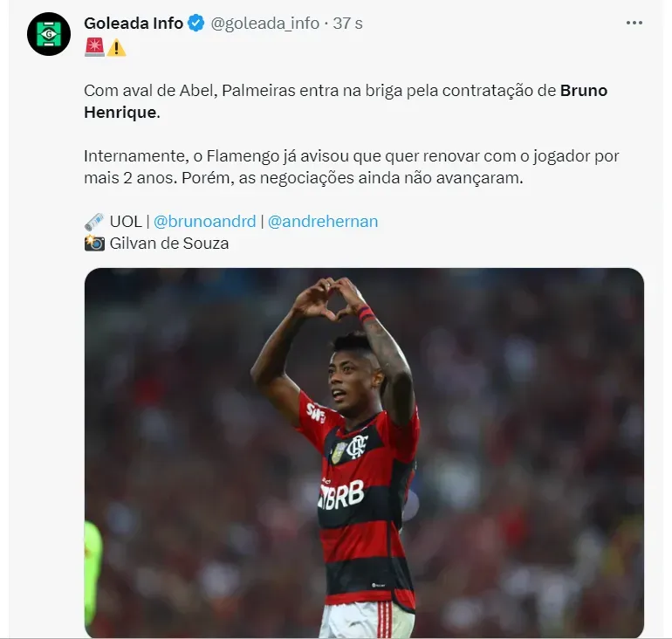The width and height of the screenshot is (672, 639).
Task: Open the Goleada Info display name
Action: click(x=134, y=24)
